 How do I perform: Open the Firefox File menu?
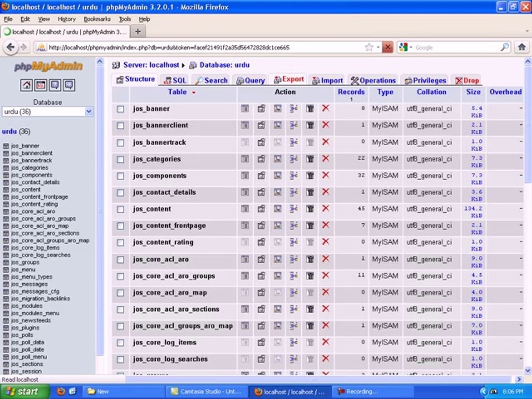pos(8,19)
